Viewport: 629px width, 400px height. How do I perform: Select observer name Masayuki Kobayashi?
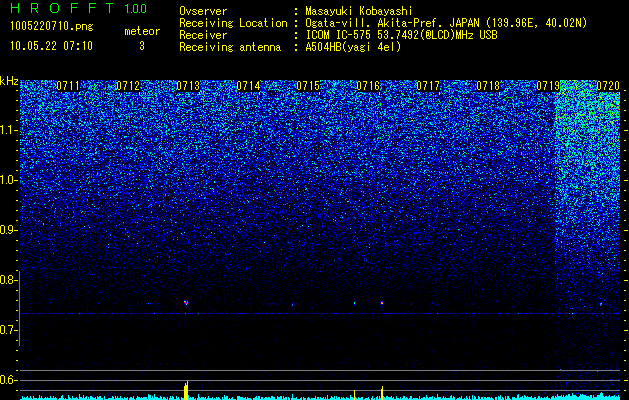[x=359, y=11]
